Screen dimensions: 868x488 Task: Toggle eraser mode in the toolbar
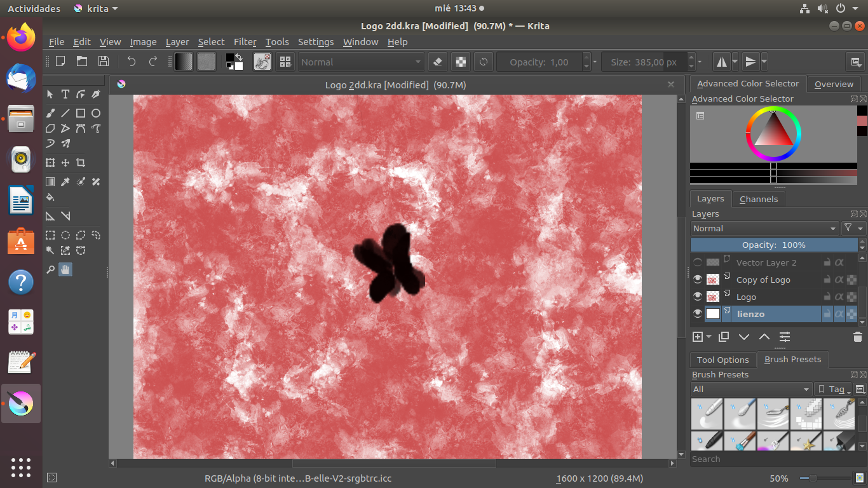click(x=437, y=62)
